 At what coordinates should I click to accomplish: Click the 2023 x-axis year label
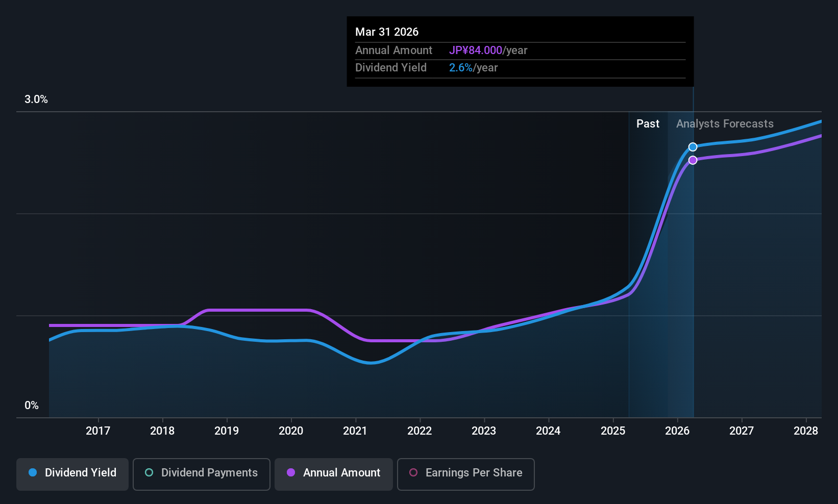coord(484,431)
